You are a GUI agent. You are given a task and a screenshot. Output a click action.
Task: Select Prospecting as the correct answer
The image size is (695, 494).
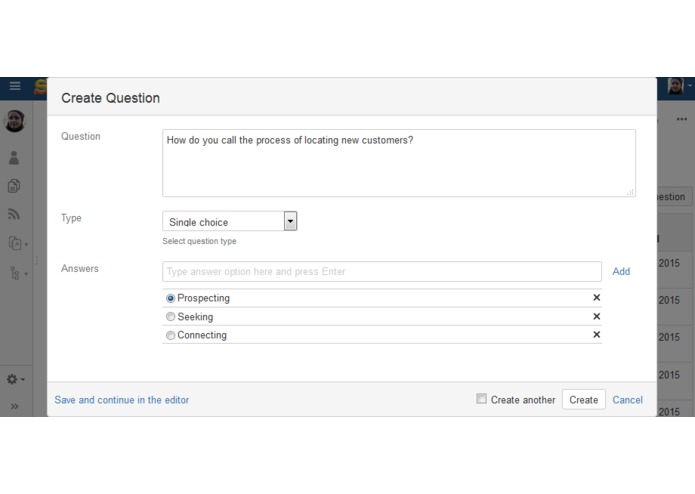coord(171,299)
